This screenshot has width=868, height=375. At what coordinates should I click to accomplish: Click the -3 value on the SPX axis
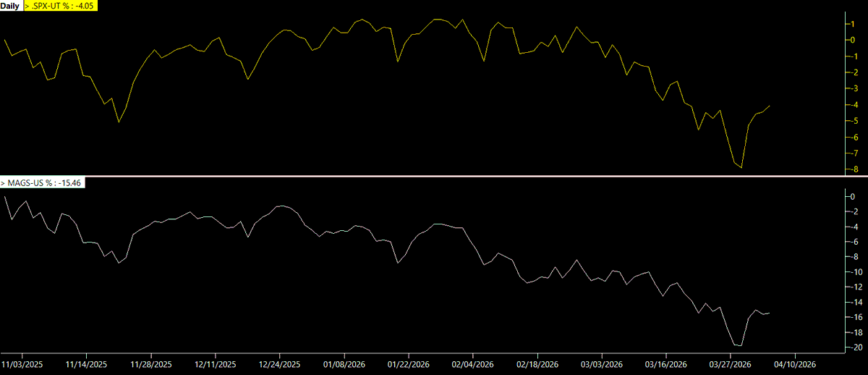853,88
